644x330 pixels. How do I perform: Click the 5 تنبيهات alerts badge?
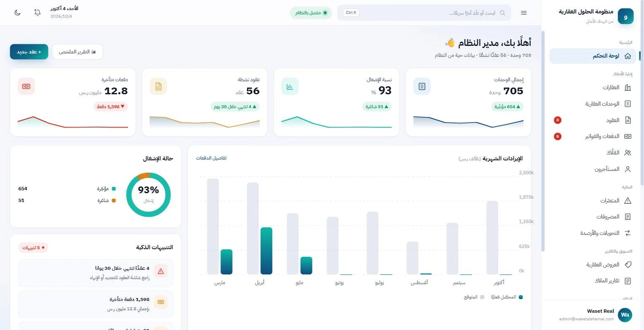pos(33,247)
